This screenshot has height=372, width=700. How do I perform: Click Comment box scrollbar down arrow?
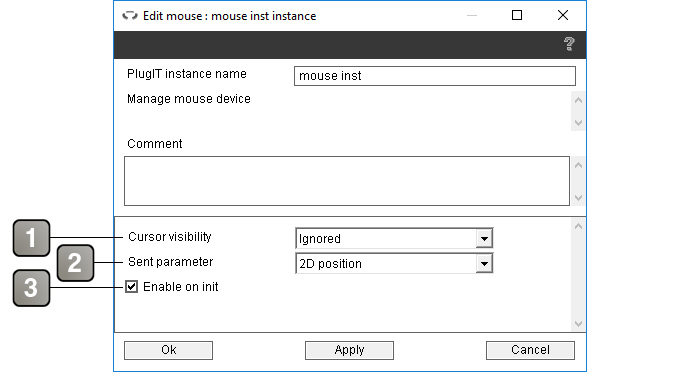click(x=578, y=198)
